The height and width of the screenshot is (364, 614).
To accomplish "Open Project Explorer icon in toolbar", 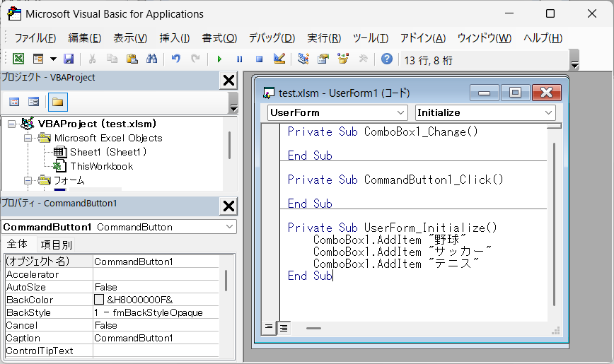I will tap(303, 59).
